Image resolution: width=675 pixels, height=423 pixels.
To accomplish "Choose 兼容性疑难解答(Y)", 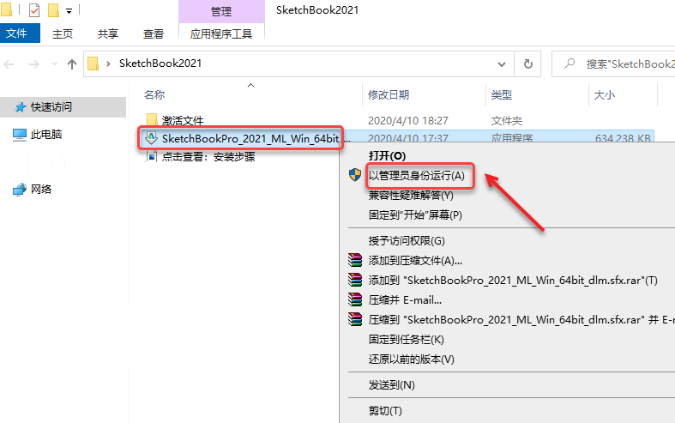I will pos(411,195).
